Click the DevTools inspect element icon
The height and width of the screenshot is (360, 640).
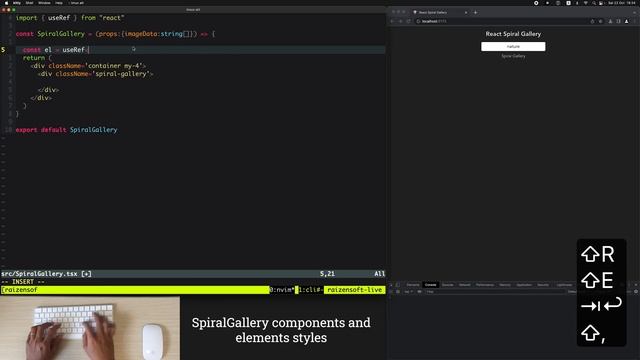click(x=391, y=285)
